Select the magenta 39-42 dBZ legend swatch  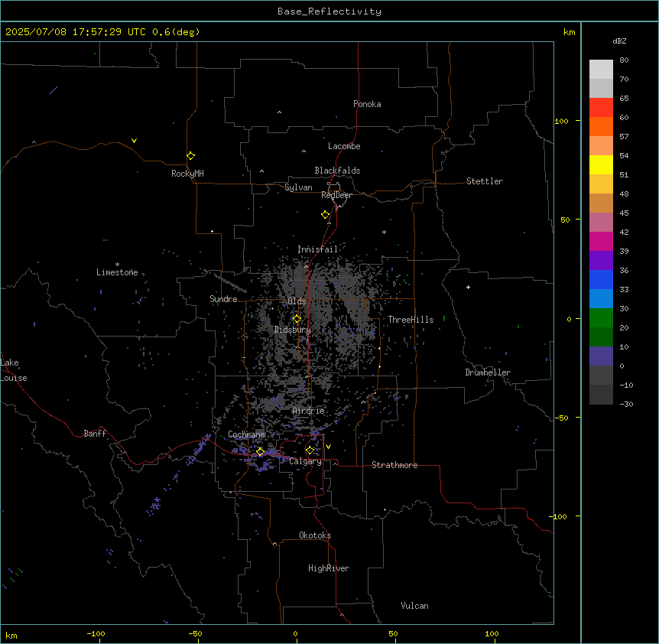point(601,241)
